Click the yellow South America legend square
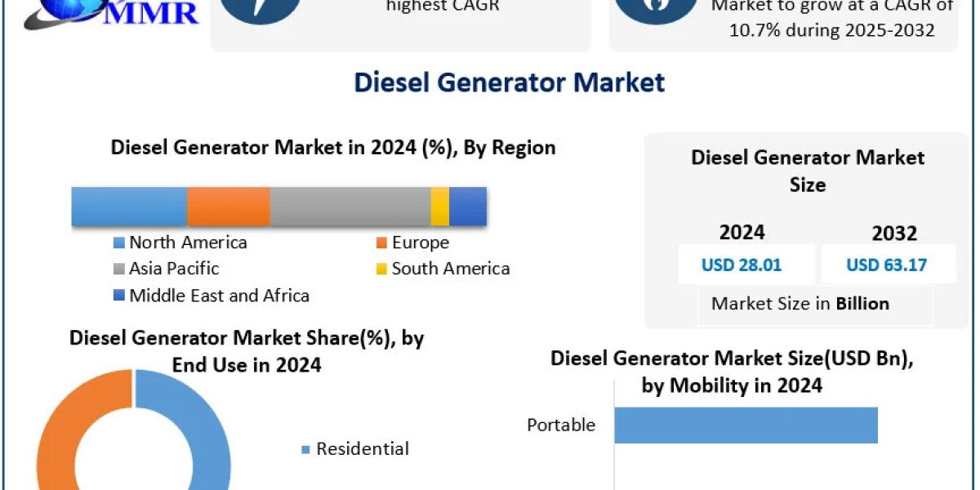The height and width of the screenshot is (490, 980). pos(380,269)
